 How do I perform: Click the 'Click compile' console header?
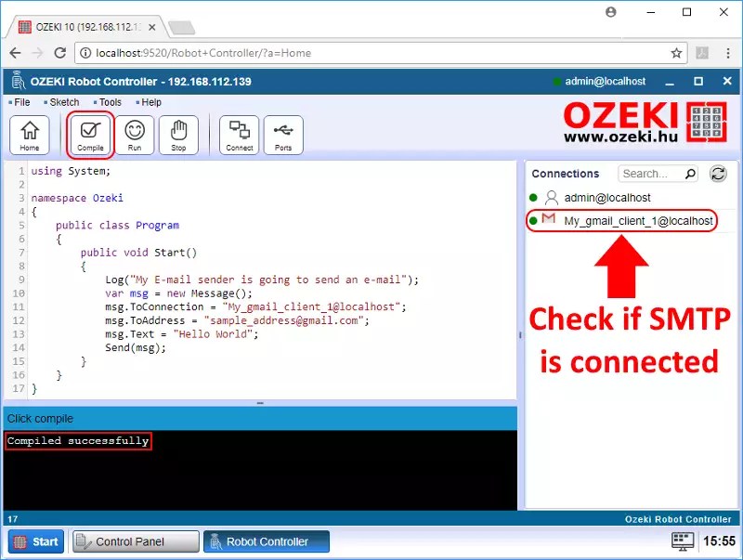[40, 419]
